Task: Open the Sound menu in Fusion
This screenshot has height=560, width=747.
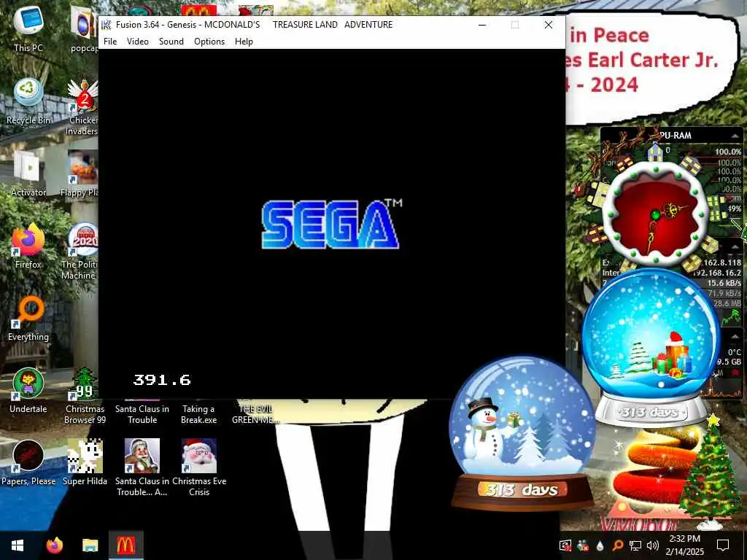Action: (x=171, y=42)
